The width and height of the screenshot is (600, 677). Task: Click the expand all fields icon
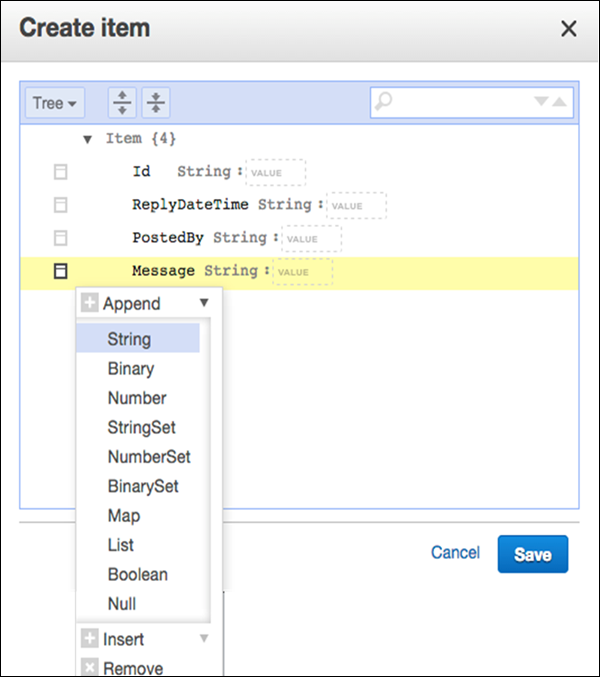click(x=122, y=102)
